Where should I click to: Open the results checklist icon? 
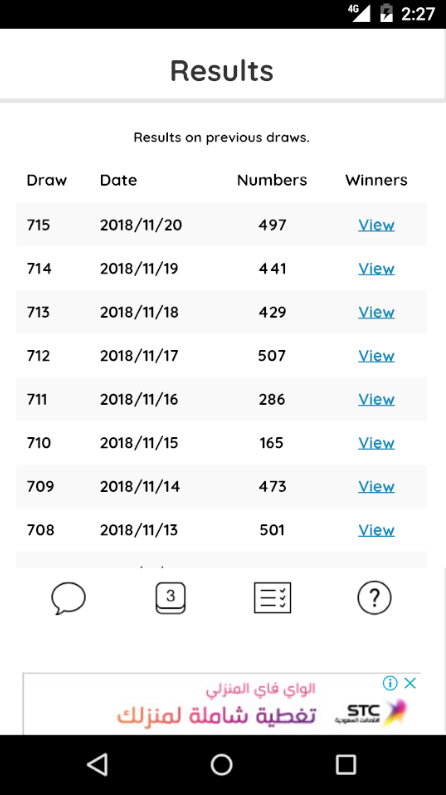(272, 598)
